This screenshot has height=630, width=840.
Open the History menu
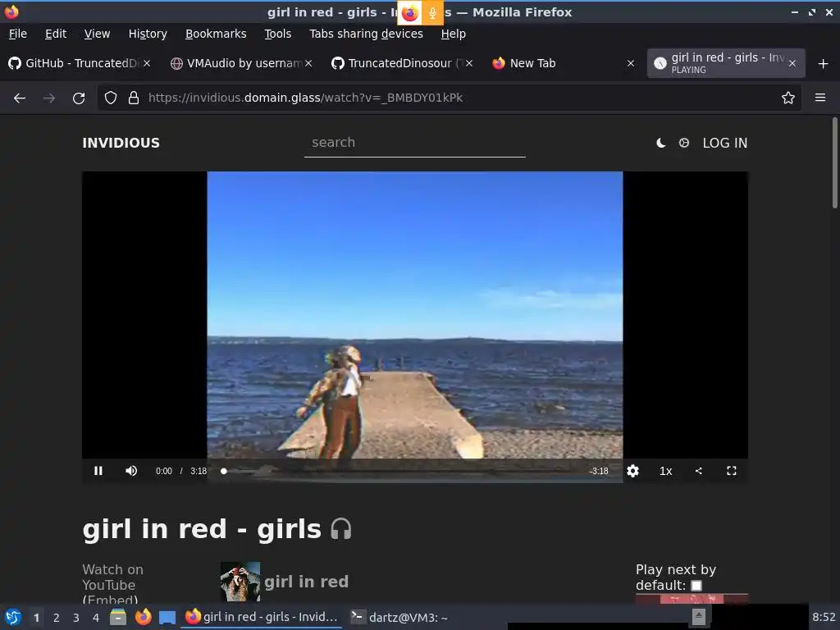[x=148, y=34]
